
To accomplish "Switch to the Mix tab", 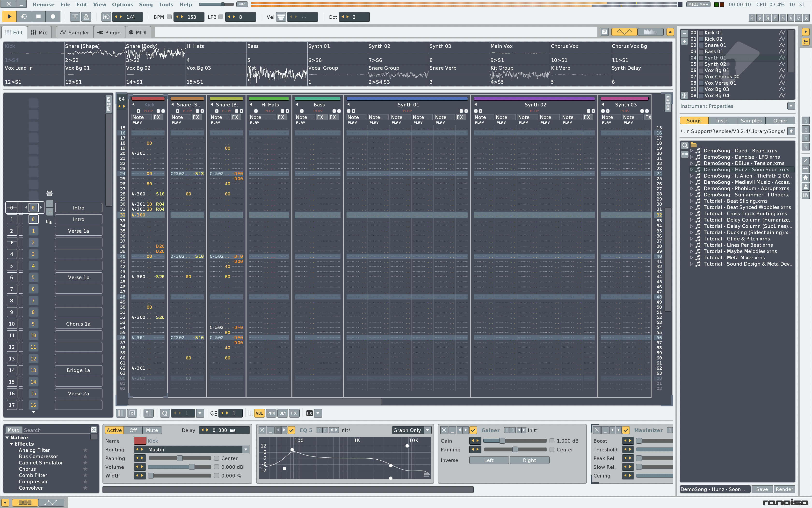I will 39,32.
